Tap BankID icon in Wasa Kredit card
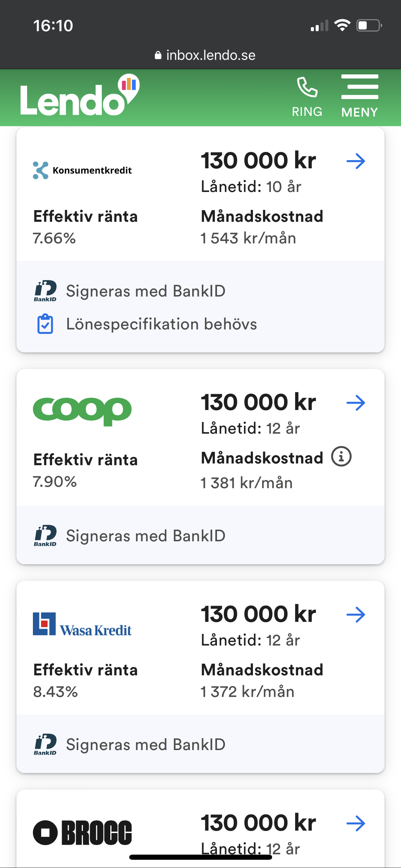The image size is (401, 868). coord(45,744)
